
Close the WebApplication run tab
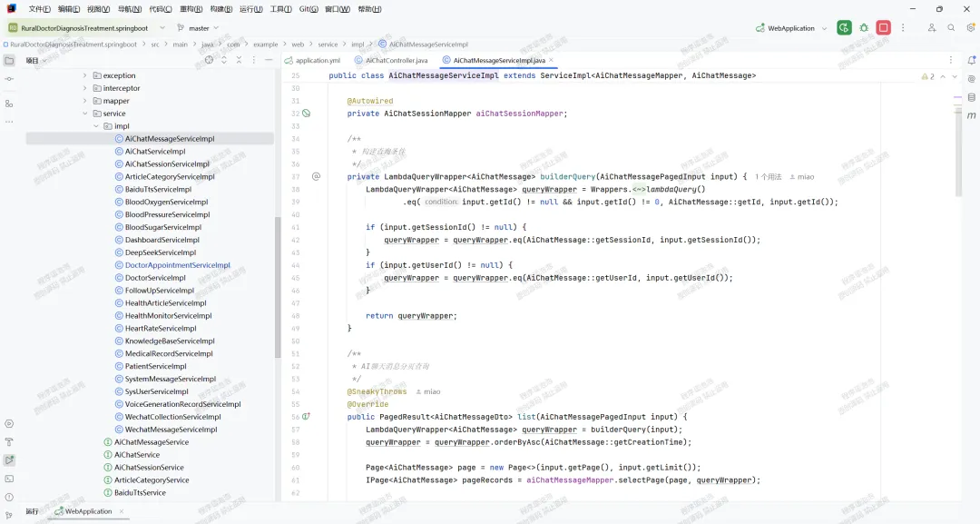122,511
